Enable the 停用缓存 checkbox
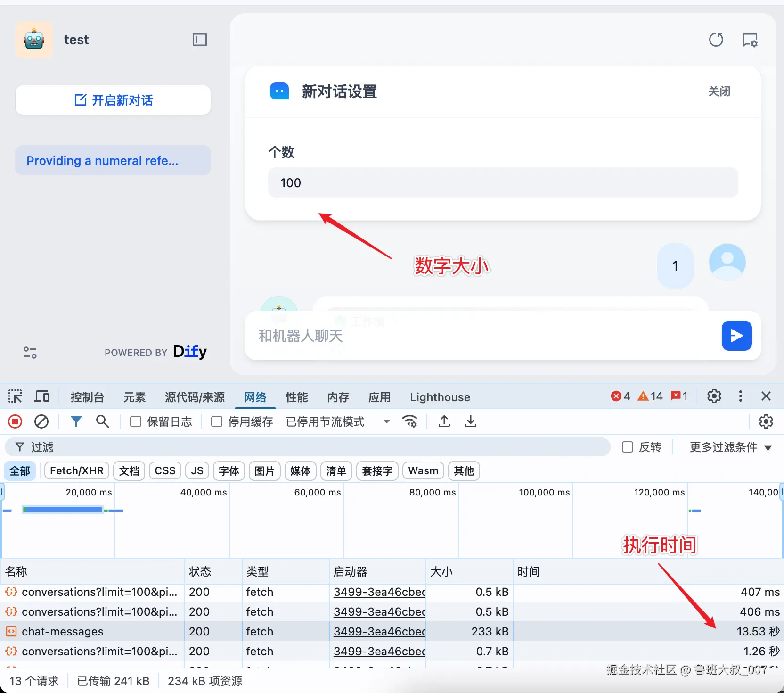This screenshot has height=693, width=784. (217, 421)
